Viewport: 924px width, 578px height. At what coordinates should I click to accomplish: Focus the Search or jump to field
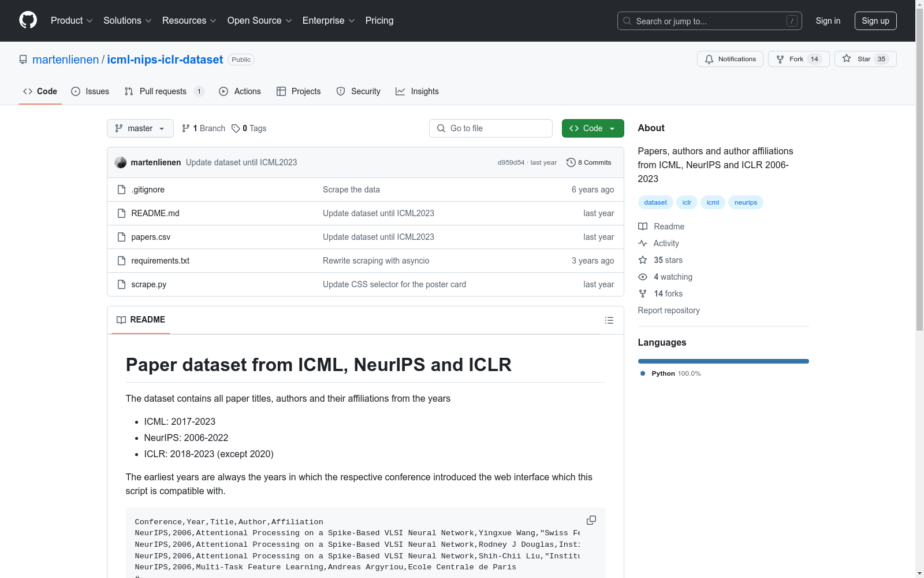coord(710,21)
